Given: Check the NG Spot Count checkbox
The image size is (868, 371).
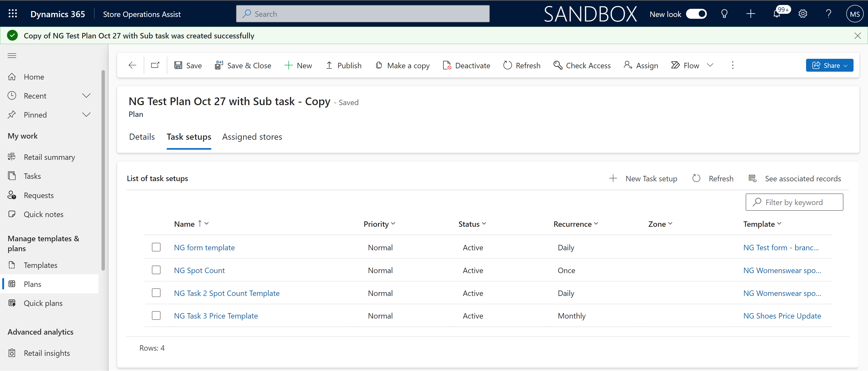Looking at the screenshot, I should coord(156,270).
